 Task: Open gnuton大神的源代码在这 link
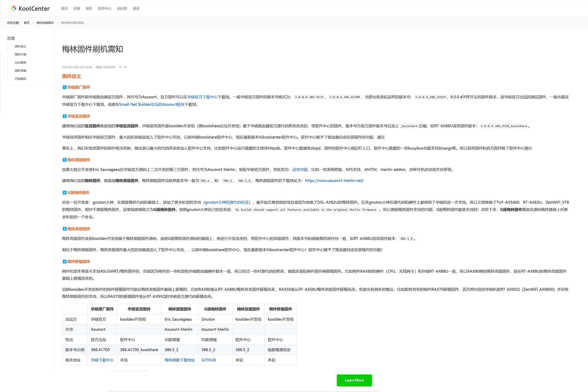(x=227, y=202)
